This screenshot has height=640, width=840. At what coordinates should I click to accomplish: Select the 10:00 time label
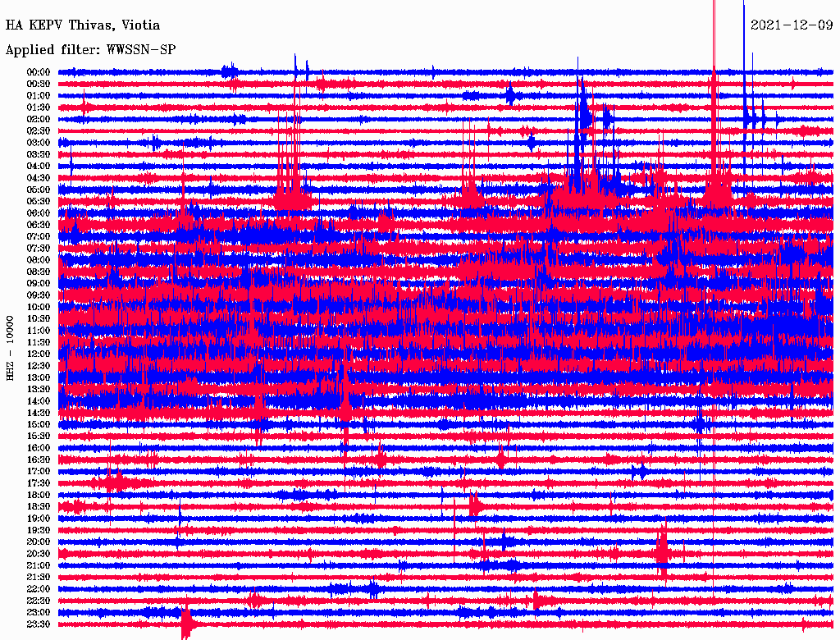tap(39, 307)
